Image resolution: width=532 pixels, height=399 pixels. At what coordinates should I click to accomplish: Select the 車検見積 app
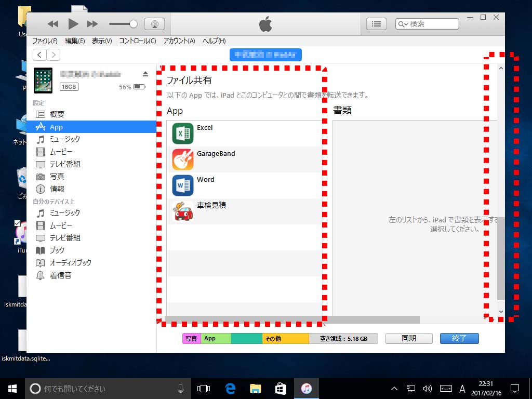point(211,206)
